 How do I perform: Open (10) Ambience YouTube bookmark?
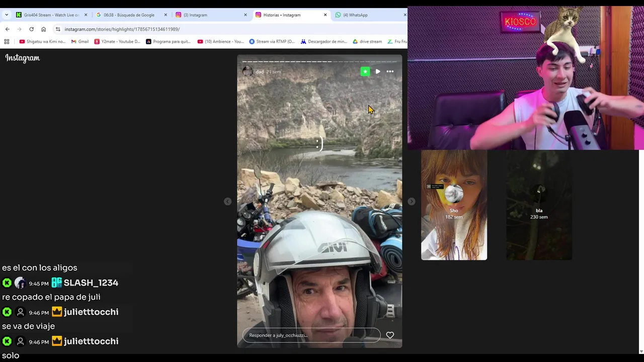[221, 42]
